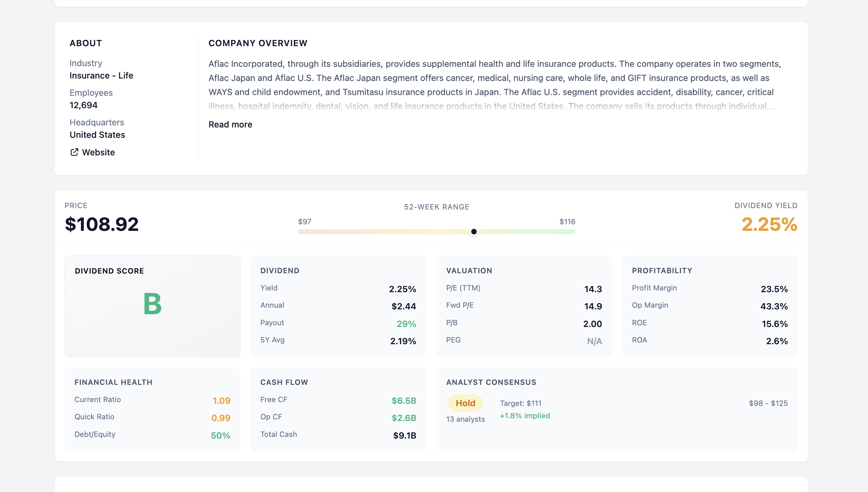868x492 pixels.
Task: Expand overview with Read more
Action: (230, 124)
